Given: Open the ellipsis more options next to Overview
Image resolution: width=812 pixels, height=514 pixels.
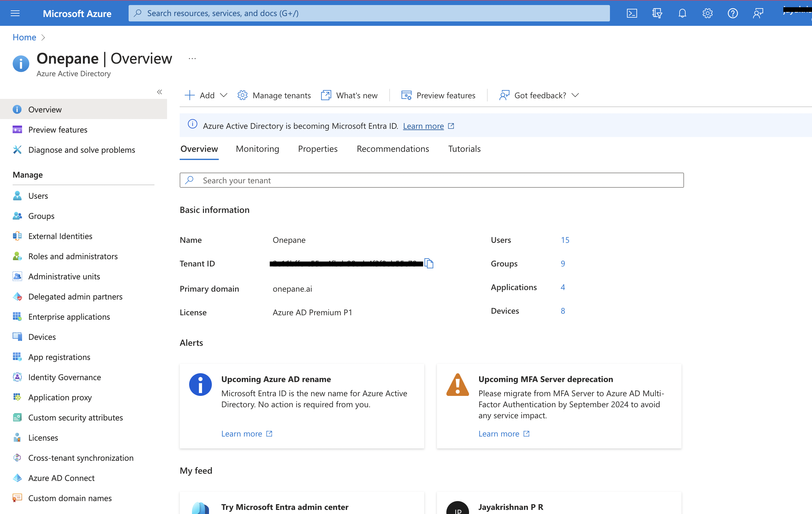Looking at the screenshot, I should (x=192, y=59).
